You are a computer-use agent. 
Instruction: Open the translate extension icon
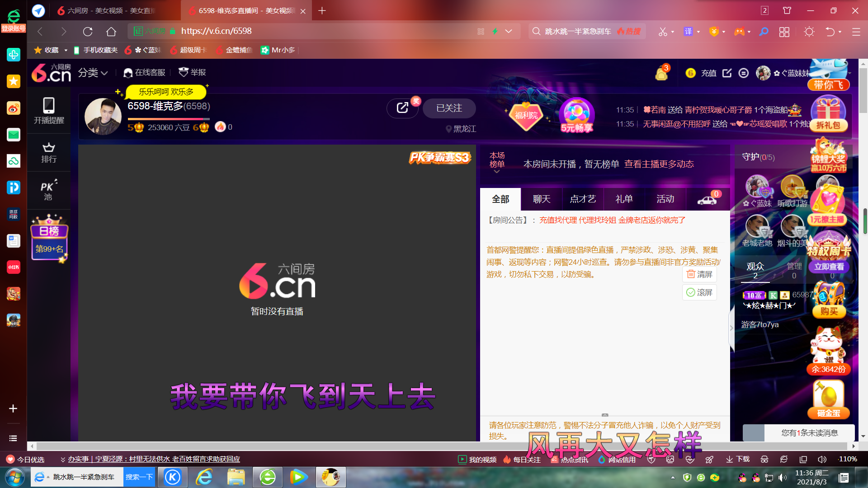click(688, 32)
